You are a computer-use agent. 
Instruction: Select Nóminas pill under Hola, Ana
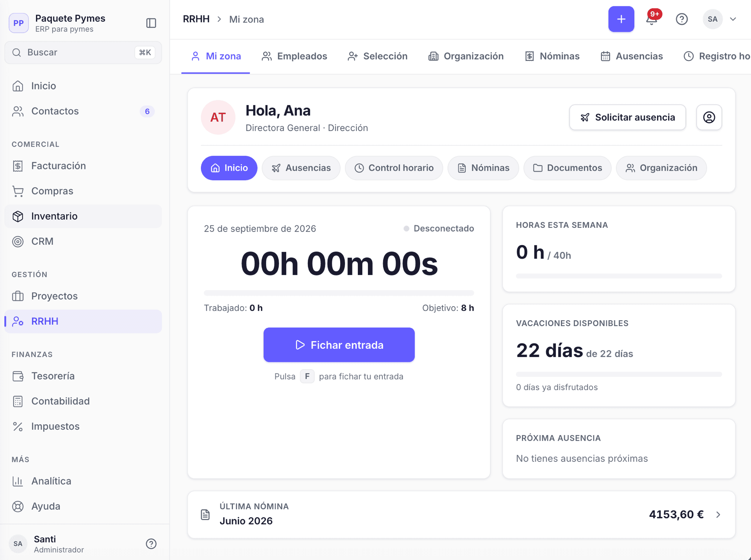click(483, 168)
